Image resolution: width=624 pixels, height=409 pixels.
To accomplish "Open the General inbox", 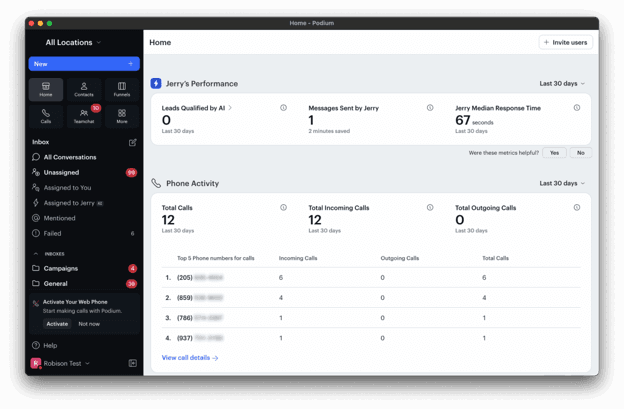I will 84,283.
